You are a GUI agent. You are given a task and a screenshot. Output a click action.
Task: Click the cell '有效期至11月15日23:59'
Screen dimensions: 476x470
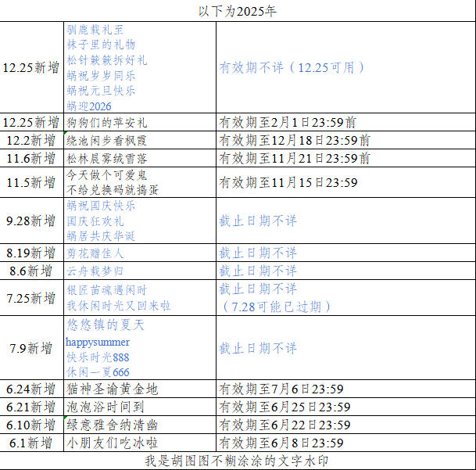[x=288, y=182]
